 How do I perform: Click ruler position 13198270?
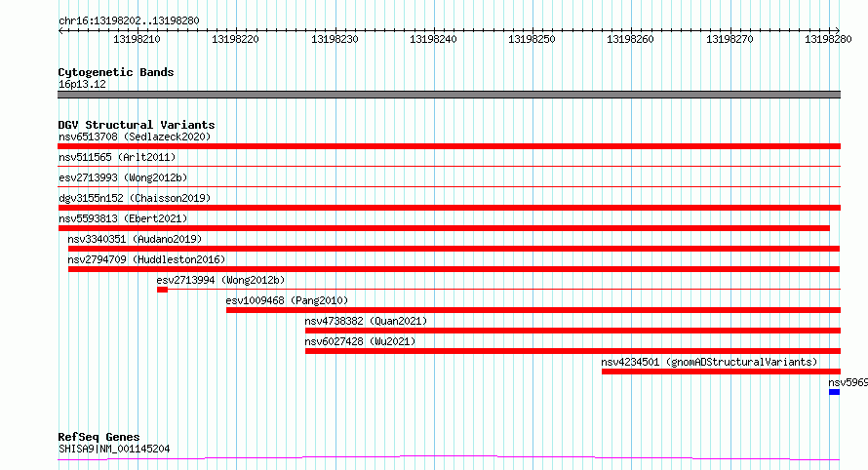click(730, 39)
